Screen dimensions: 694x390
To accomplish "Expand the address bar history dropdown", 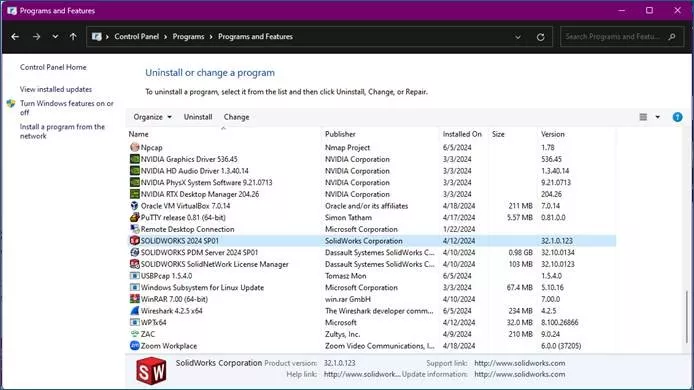I will (517, 37).
